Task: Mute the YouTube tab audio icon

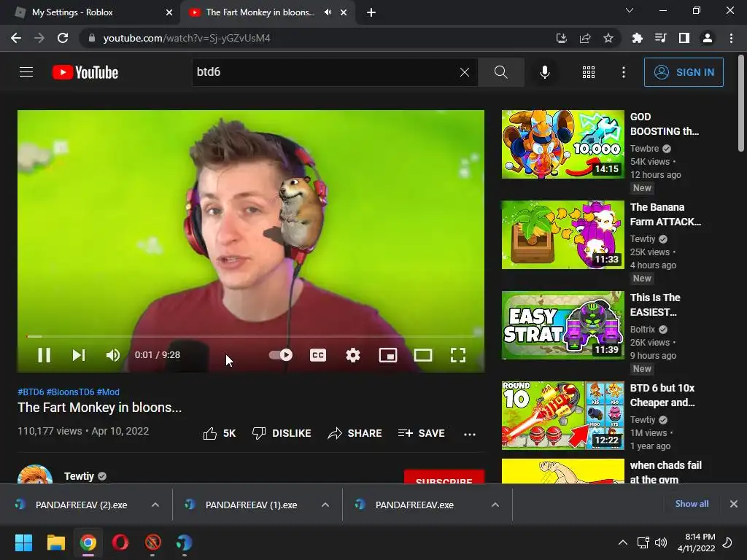Action: point(328,12)
